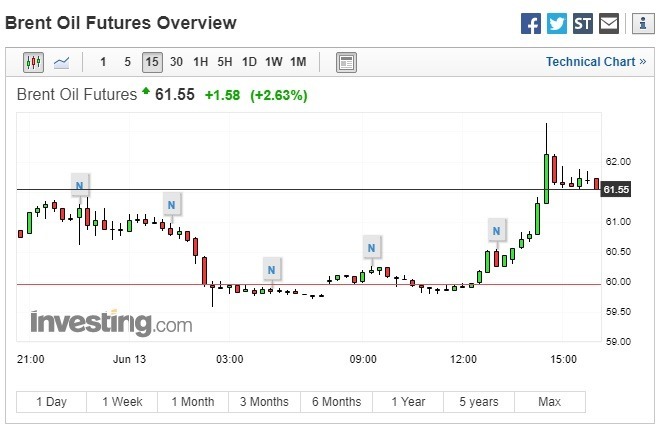Click the 59.00 axis label
This screenshot has height=437, width=661.
pyautogui.click(x=618, y=341)
